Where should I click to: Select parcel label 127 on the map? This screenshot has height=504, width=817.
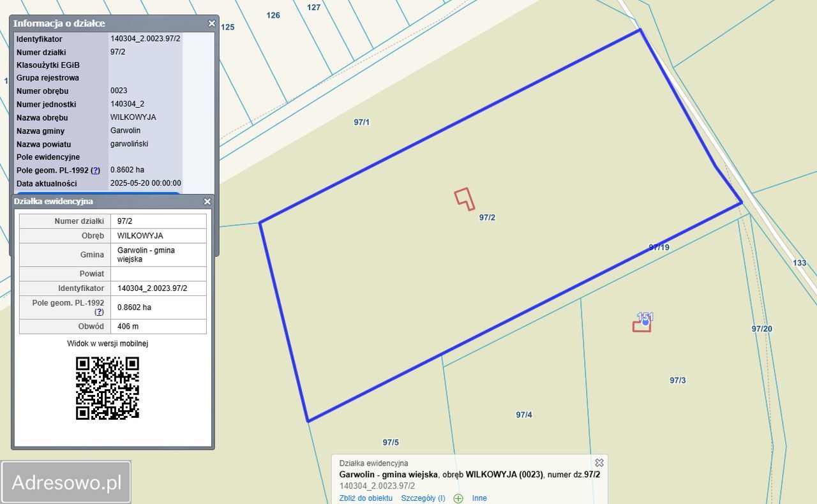(313, 8)
